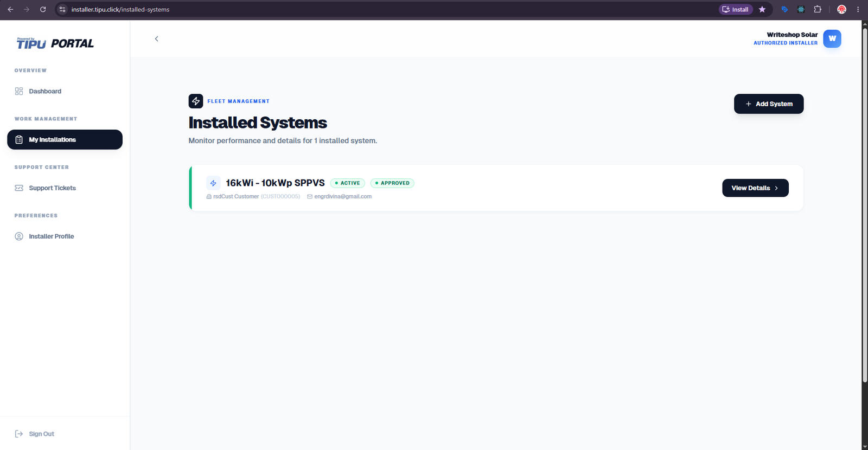Image resolution: width=868 pixels, height=450 pixels.
Task: Bookmark this page with the star
Action: 762,9
